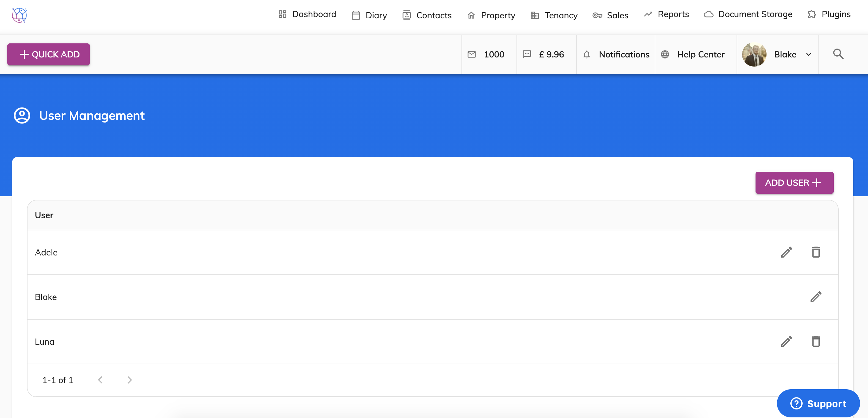Click the QUICK ADD button
The image size is (868, 418).
coord(49,54)
